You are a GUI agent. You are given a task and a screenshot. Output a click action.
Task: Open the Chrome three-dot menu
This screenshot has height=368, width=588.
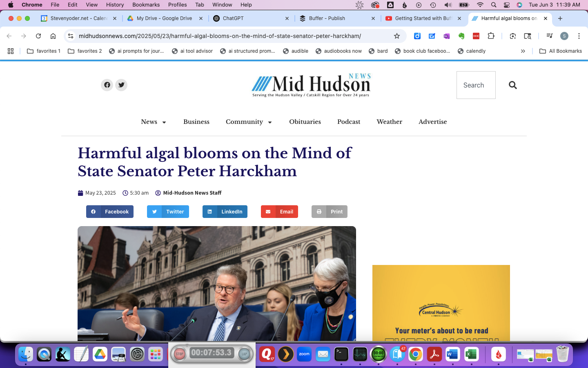[579, 36]
